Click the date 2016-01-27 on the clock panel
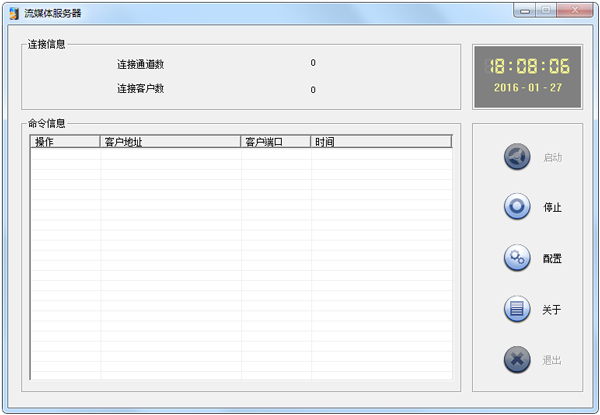The image size is (600, 415). pos(528,87)
